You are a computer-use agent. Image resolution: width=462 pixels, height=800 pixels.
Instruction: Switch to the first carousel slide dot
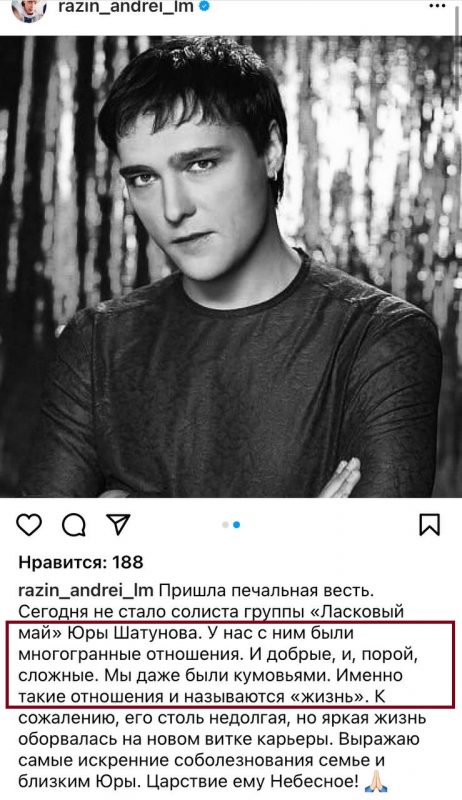[x=225, y=525]
